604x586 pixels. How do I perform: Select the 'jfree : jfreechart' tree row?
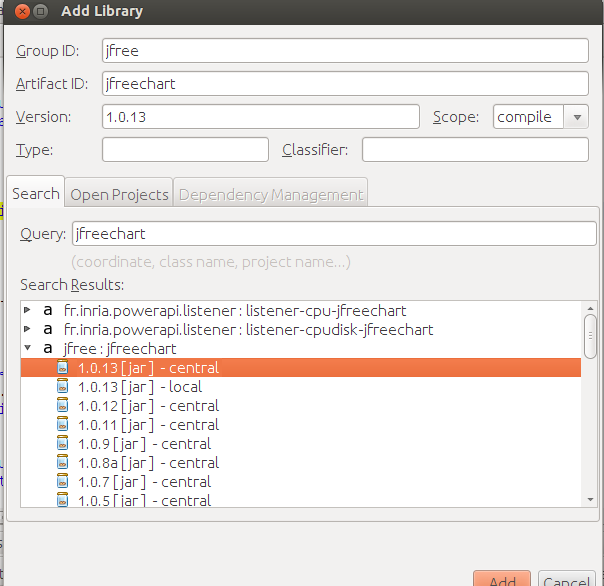301,349
